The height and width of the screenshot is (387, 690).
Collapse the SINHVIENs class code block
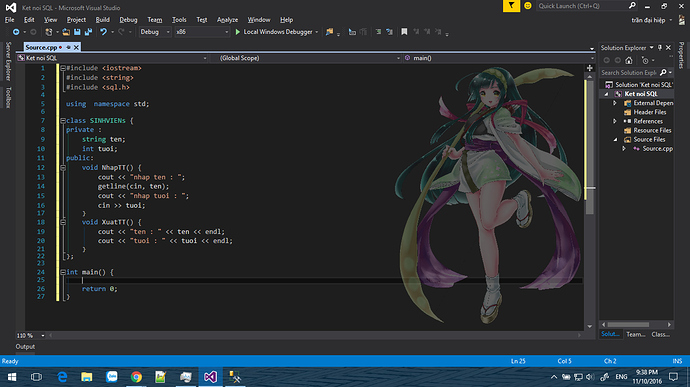(x=63, y=120)
